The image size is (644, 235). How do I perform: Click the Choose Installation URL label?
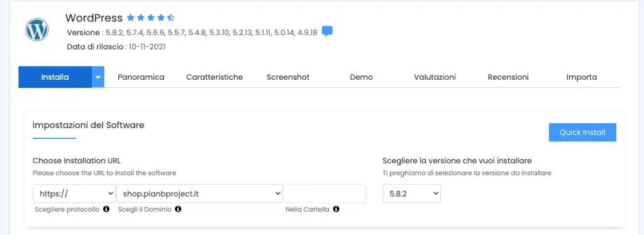click(x=77, y=160)
